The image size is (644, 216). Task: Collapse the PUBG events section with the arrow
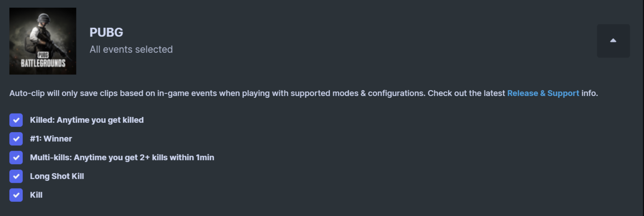tap(613, 41)
